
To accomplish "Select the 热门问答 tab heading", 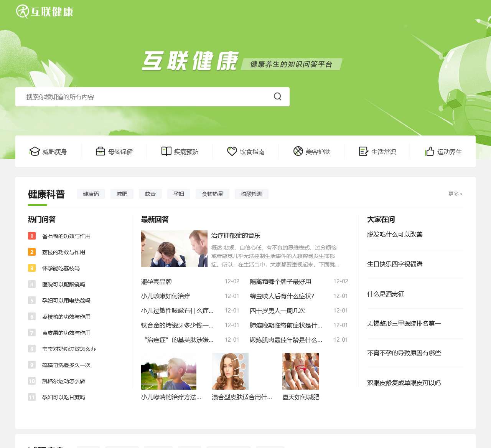I will click(x=41, y=219).
